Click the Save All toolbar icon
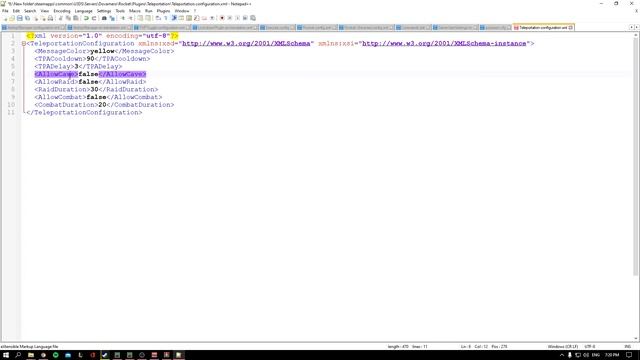640x360 pixels. tap(27, 18)
